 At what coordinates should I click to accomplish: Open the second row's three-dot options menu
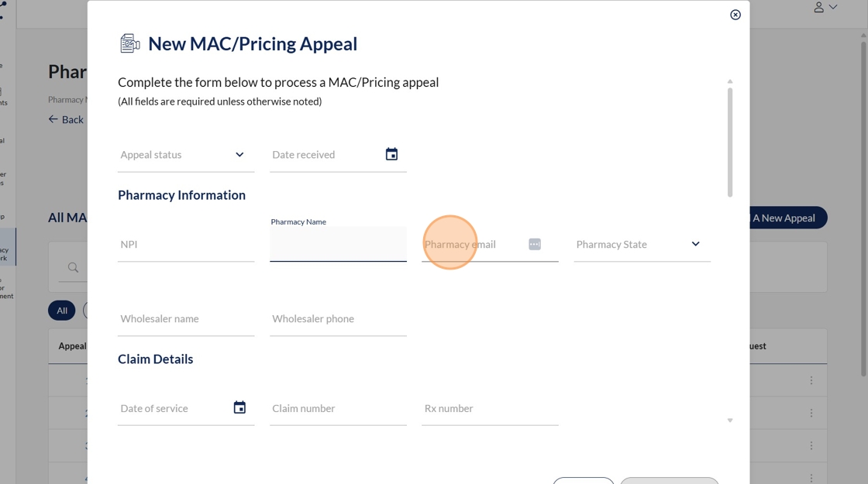(x=811, y=413)
